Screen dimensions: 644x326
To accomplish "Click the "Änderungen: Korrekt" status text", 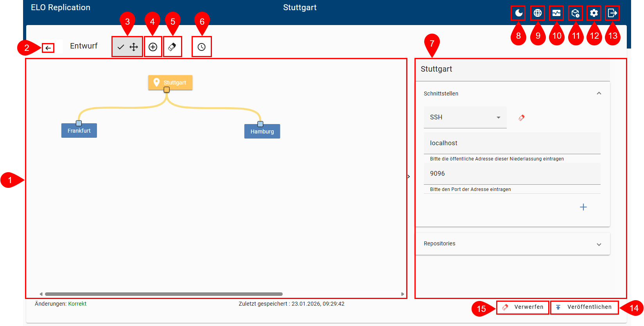I will pyautogui.click(x=61, y=304).
